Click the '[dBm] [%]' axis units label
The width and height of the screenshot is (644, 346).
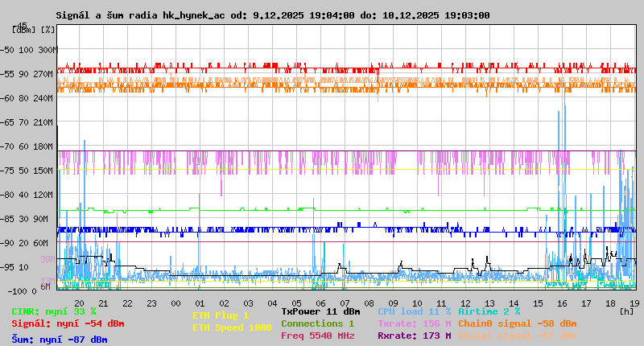33,30
